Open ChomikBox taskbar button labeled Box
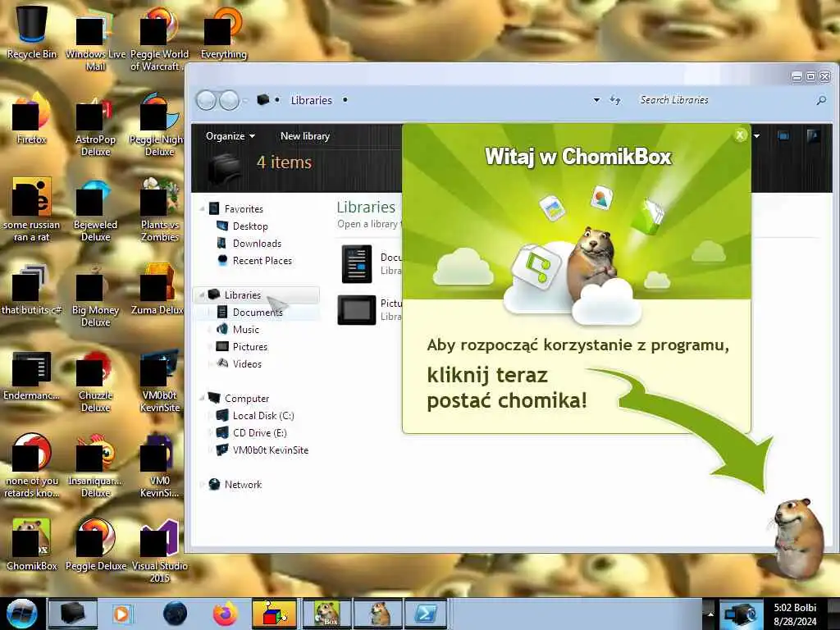Screen dimensions: 840x630 (326, 614)
